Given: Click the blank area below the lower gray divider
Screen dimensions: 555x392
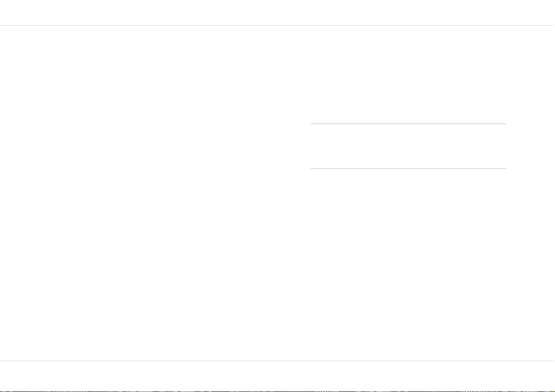Looking at the screenshot, I should coord(408,264).
